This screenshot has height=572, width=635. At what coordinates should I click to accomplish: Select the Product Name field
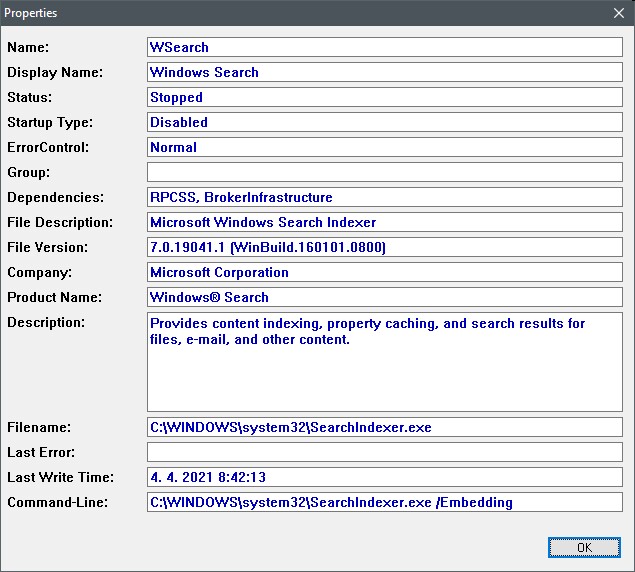coord(385,297)
